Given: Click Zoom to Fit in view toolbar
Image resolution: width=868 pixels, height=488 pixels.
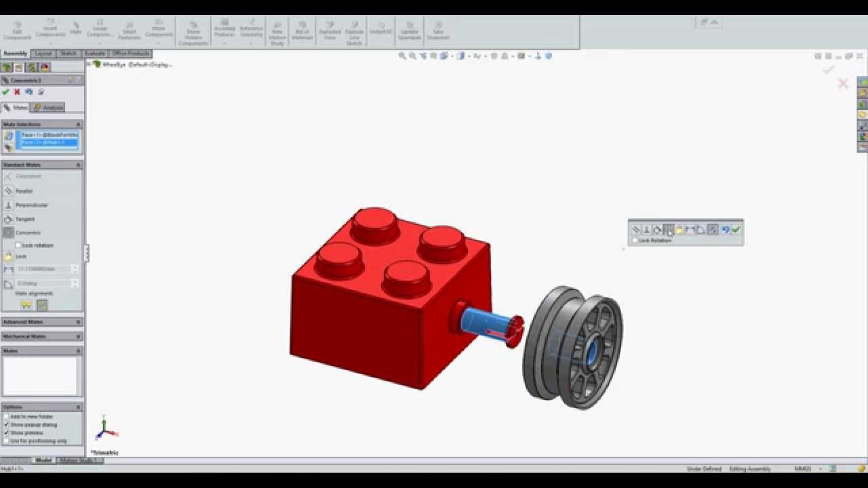Looking at the screenshot, I should [402, 56].
